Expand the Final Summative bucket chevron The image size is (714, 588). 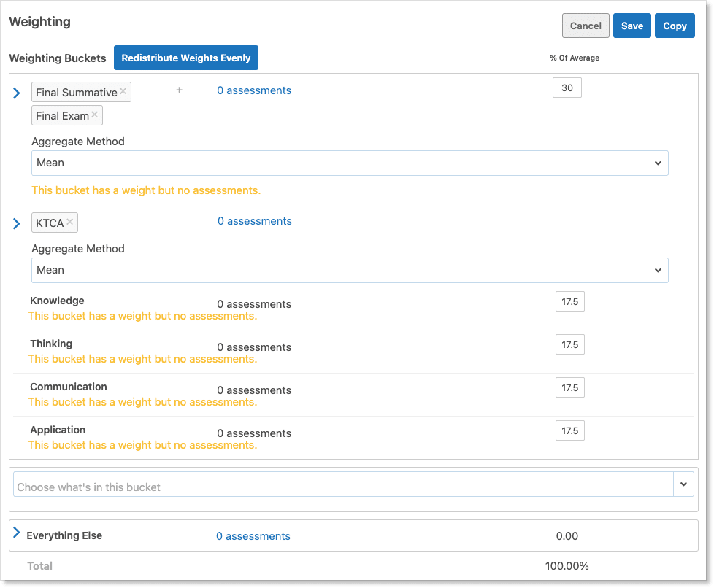click(x=17, y=93)
